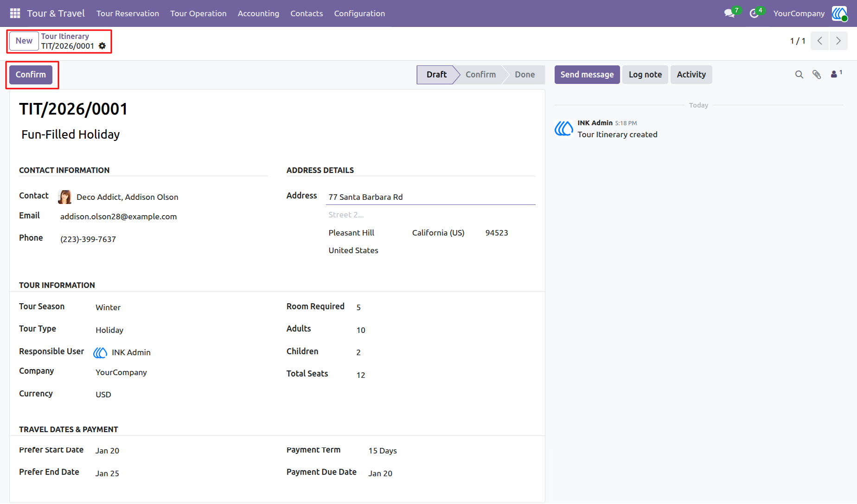Click the Tour Itinerary breadcrumb link
The image size is (857, 504).
coord(65,36)
